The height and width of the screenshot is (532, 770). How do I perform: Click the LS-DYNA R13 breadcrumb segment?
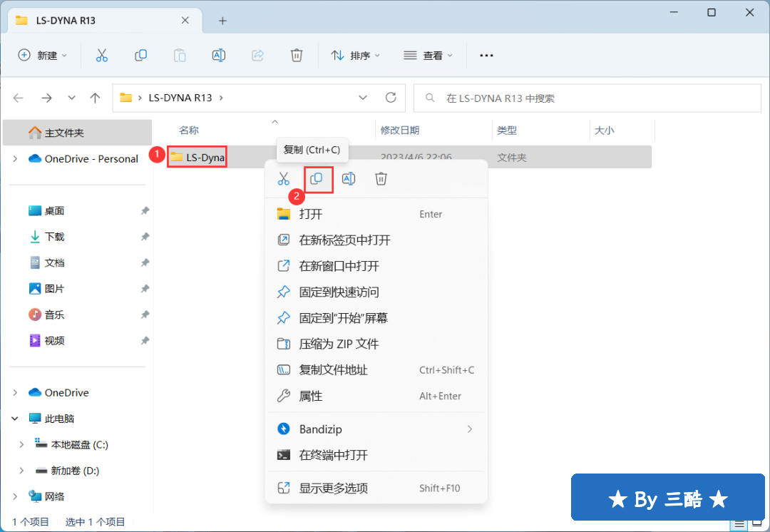click(x=180, y=98)
